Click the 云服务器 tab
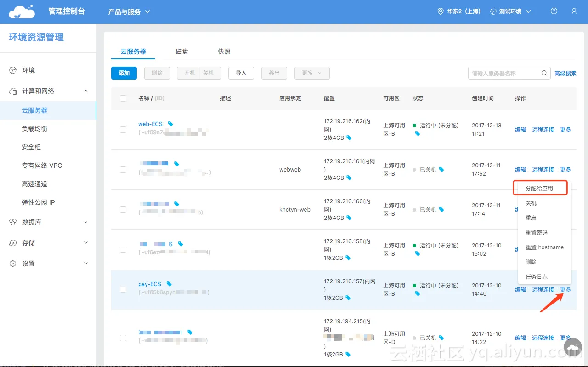Image resolution: width=588 pixels, height=367 pixels. coord(133,52)
